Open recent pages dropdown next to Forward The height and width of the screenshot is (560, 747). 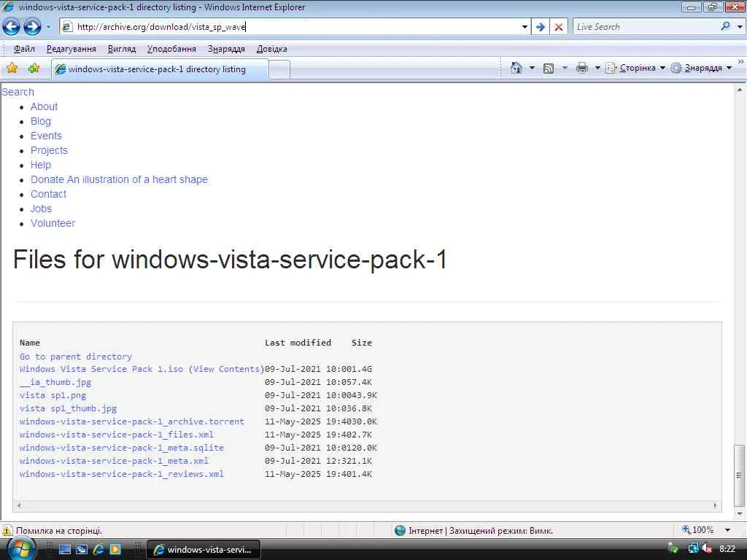tap(49, 27)
